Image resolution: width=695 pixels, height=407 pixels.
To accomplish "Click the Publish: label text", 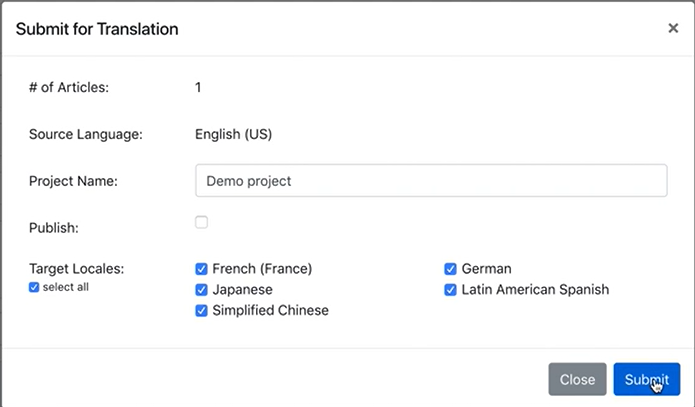I will 54,228.
